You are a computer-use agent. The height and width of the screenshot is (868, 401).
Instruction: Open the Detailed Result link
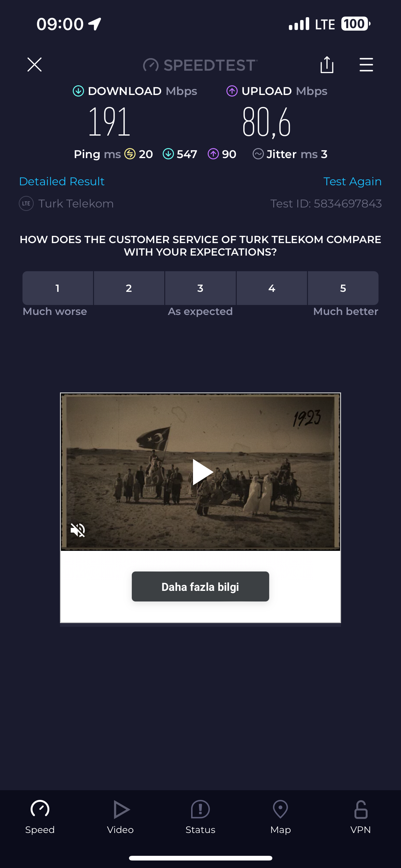pos(62,181)
